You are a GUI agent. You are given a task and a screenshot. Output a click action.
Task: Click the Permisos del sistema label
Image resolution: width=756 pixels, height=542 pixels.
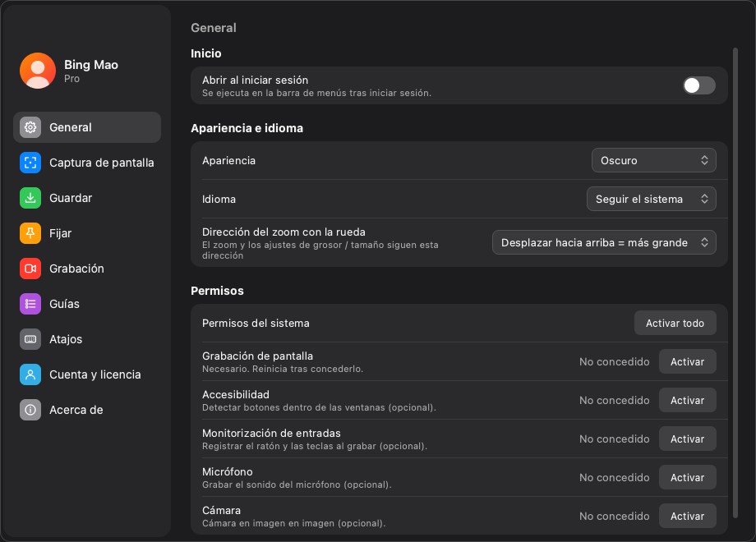pyautogui.click(x=256, y=324)
